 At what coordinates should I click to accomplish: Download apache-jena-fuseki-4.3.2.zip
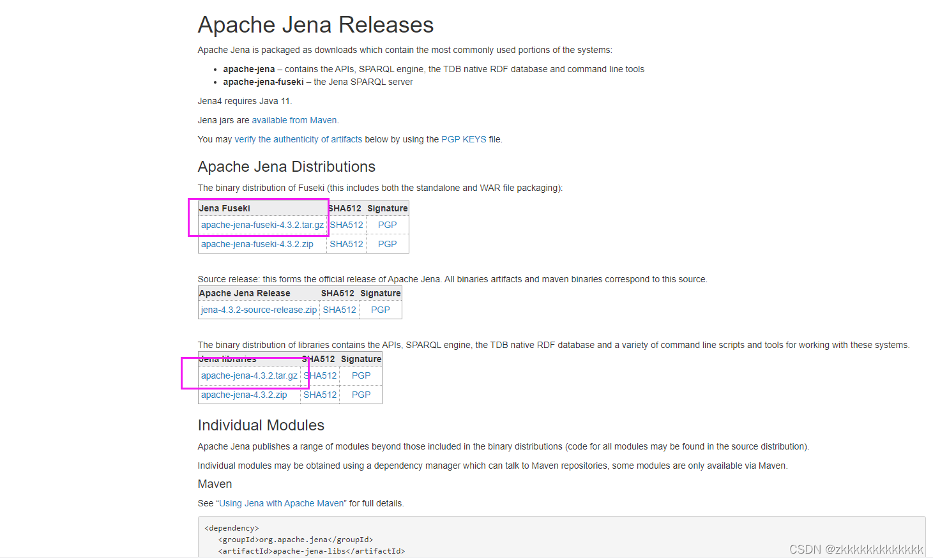coord(257,244)
